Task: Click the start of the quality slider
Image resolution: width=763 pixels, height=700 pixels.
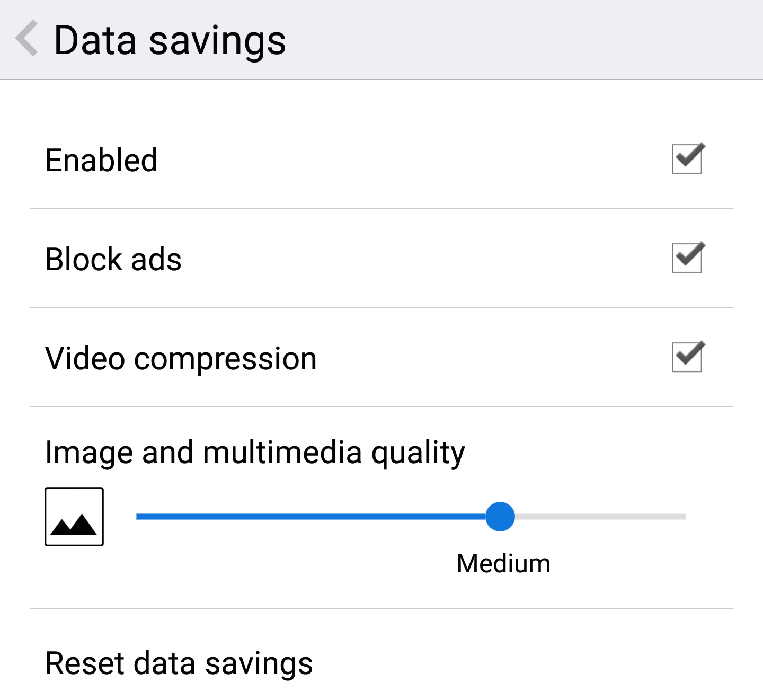Action: point(138,517)
